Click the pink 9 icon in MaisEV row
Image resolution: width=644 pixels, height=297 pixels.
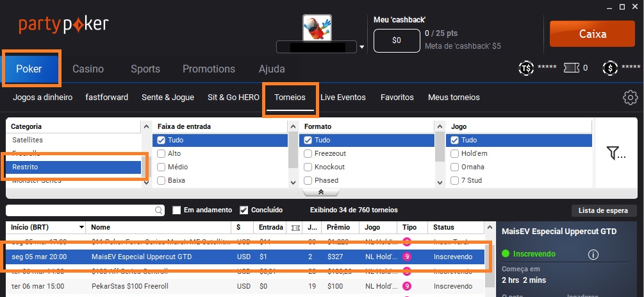click(407, 257)
